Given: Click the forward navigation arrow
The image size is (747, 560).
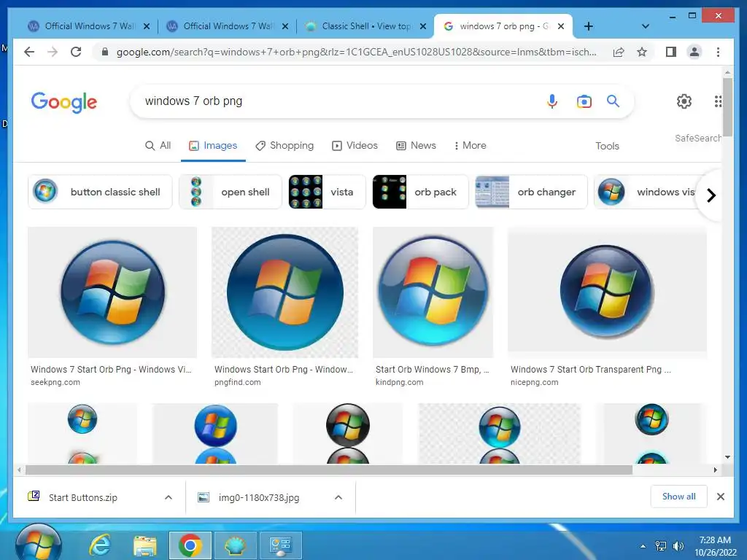Looking at the screenshot, I should click(x=53, y=52).
